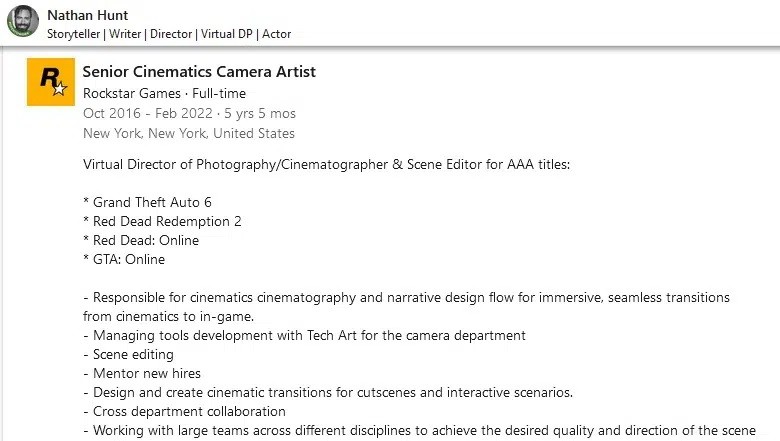Click Nathan Hunt's profile avatar photo
The image size is (780, 441).
22,21
